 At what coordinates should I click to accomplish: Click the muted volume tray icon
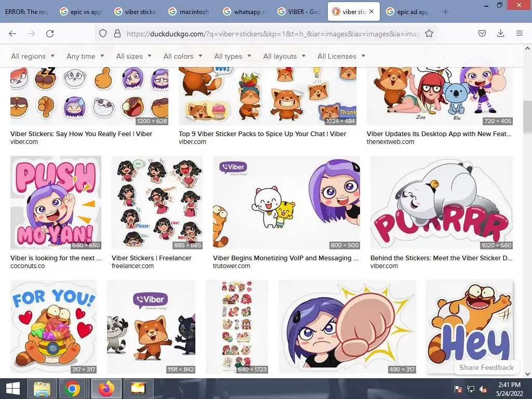click(x=483, y=389)
